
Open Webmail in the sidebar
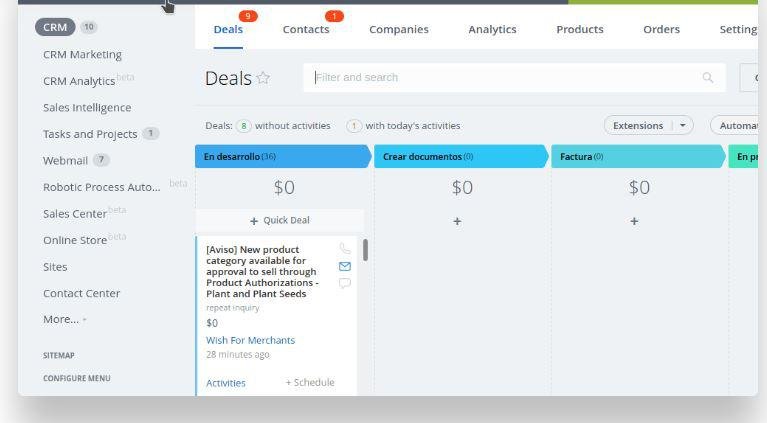pyautogui.click(x=65, y=160)
